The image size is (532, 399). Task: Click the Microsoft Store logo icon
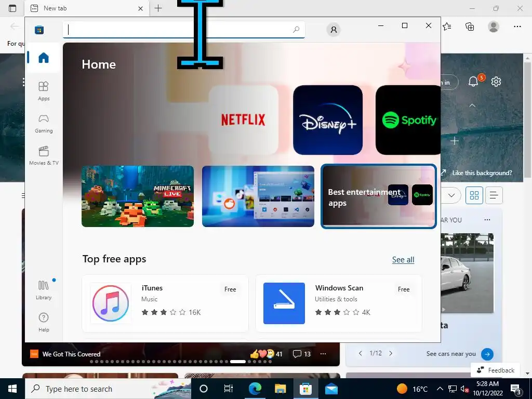pyautogui.click(x=39, y=30)
